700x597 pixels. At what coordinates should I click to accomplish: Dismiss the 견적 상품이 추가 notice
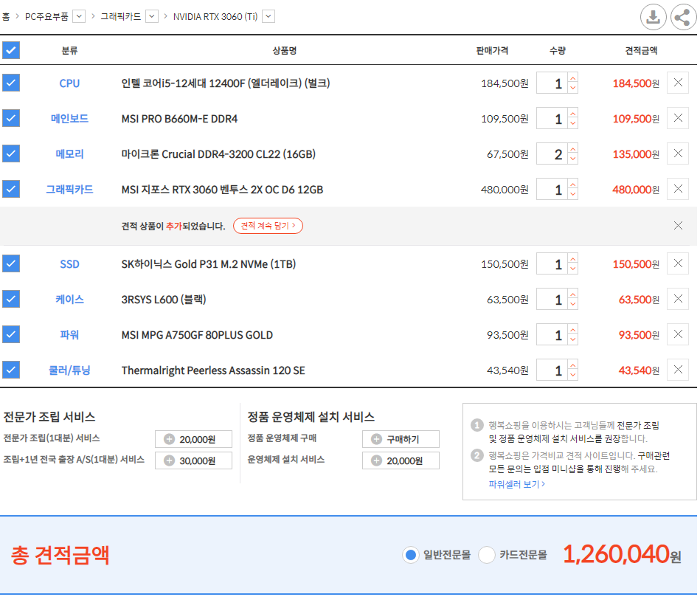[678, 226]
